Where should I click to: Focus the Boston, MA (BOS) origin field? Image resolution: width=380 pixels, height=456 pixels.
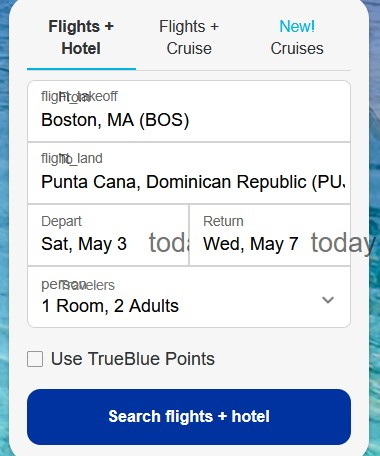pyautogui.click(x=189, y=111)
